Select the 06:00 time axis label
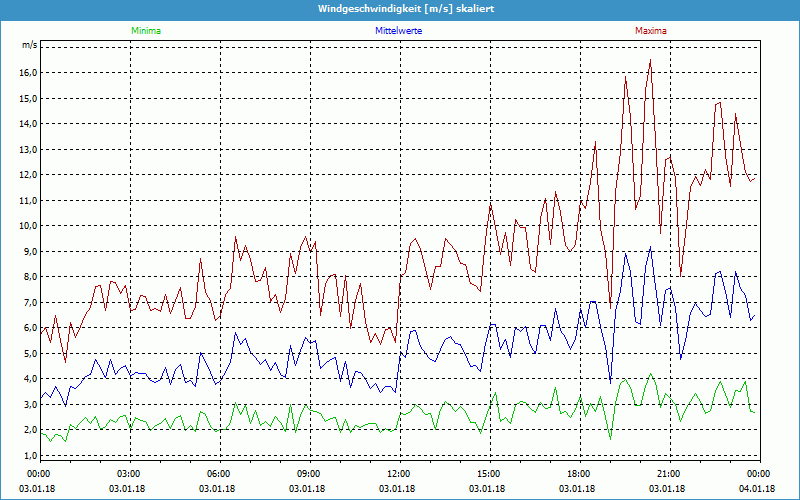 tap(219, 473)
